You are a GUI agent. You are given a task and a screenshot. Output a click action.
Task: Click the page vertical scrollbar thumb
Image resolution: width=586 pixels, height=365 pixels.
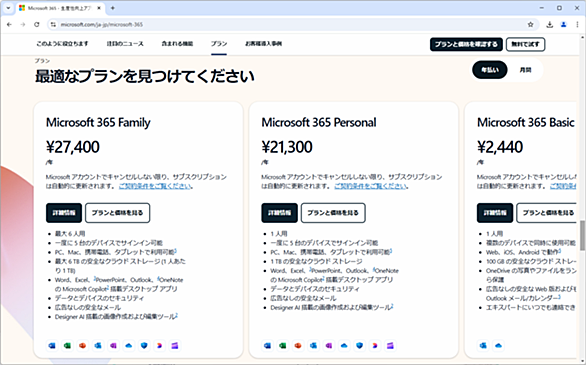[582, 235]
